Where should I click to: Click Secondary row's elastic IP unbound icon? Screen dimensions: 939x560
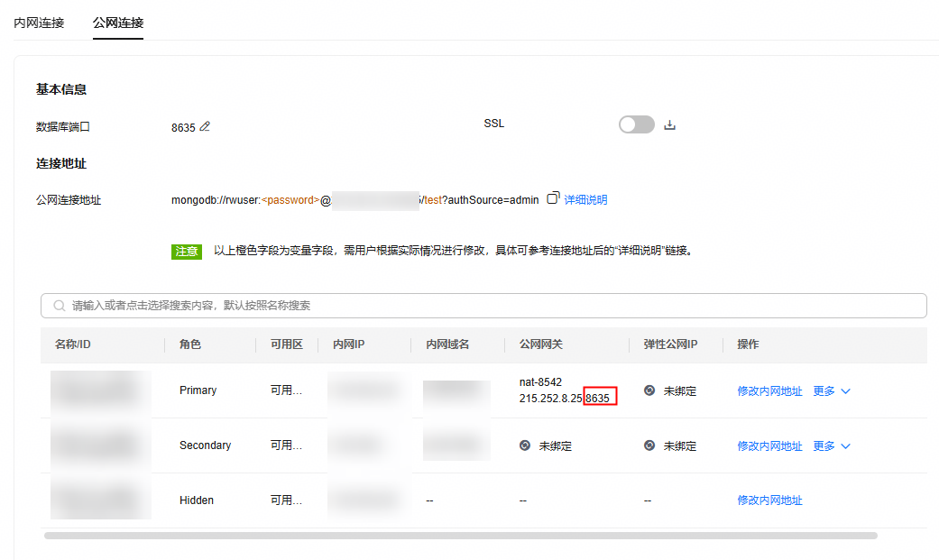click(x=649, y=445)
